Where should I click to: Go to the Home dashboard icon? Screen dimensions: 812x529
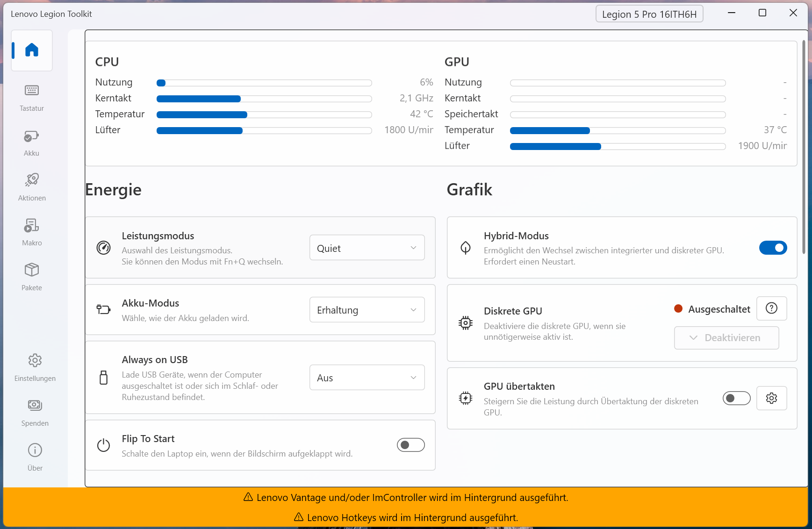32,50
